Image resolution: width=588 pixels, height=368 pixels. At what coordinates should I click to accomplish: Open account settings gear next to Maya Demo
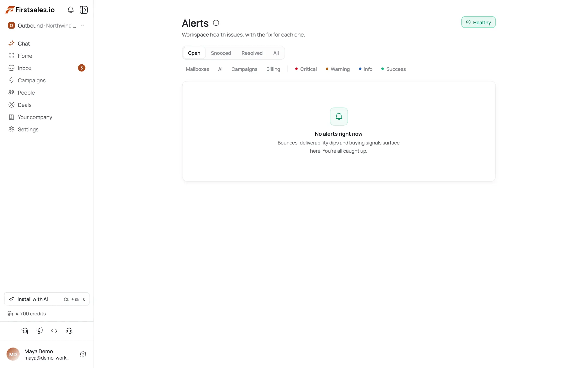click(x=83, y=354)
